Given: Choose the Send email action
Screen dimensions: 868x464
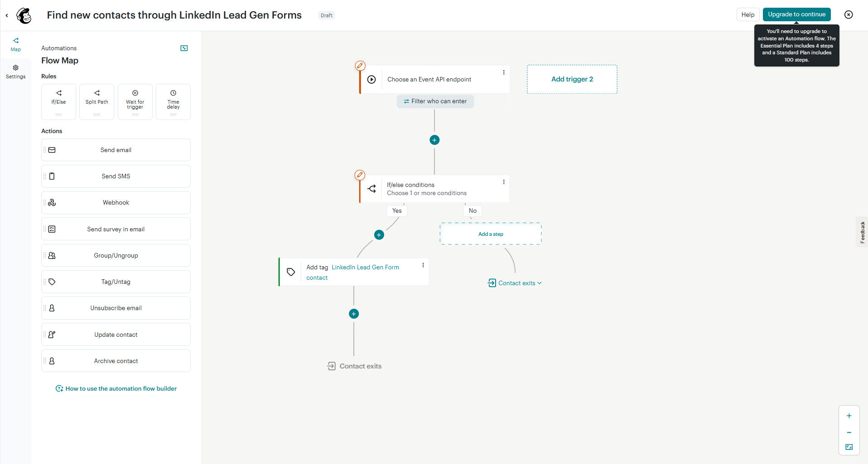Looking at the screenshot, I should [116, 150].
